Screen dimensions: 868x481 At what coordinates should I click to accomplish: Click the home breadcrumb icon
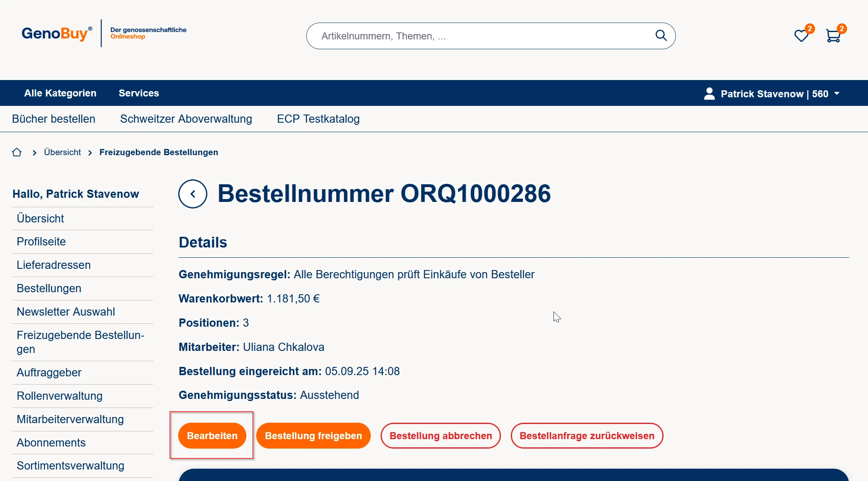pyautogui.click(x=17, y=152)
